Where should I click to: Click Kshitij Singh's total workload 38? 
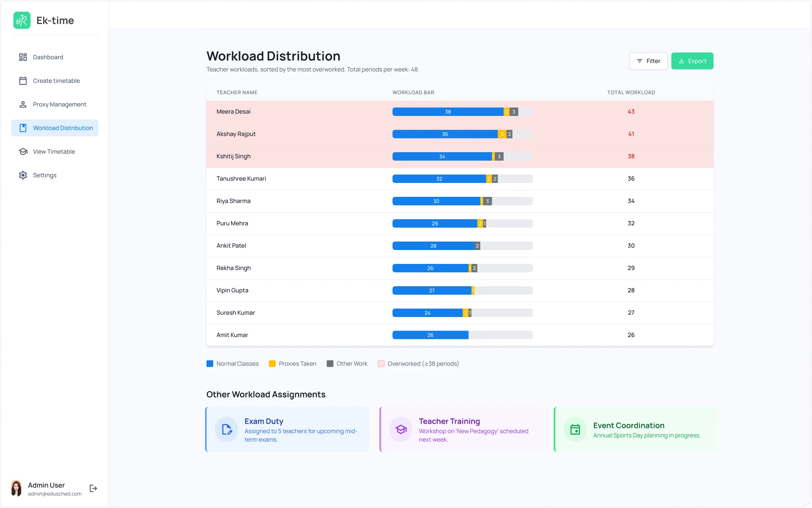pyautogui.click(x=631, y=156)
